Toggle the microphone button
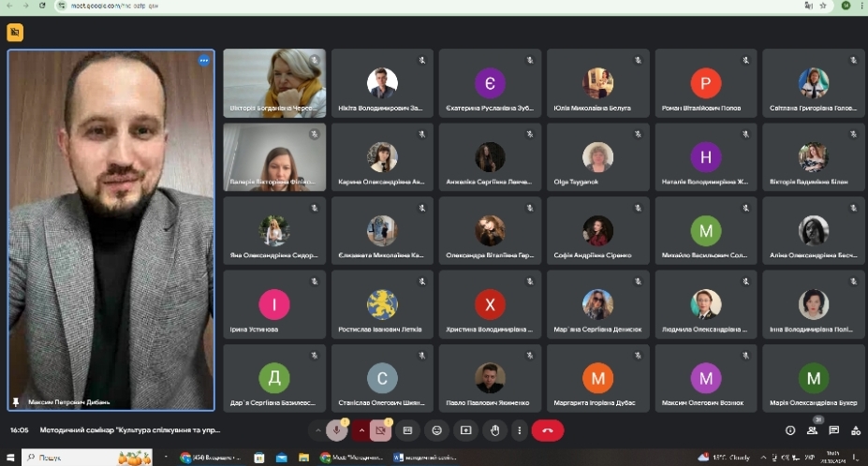This screenshot has height=466, width=868. (337, 430)
